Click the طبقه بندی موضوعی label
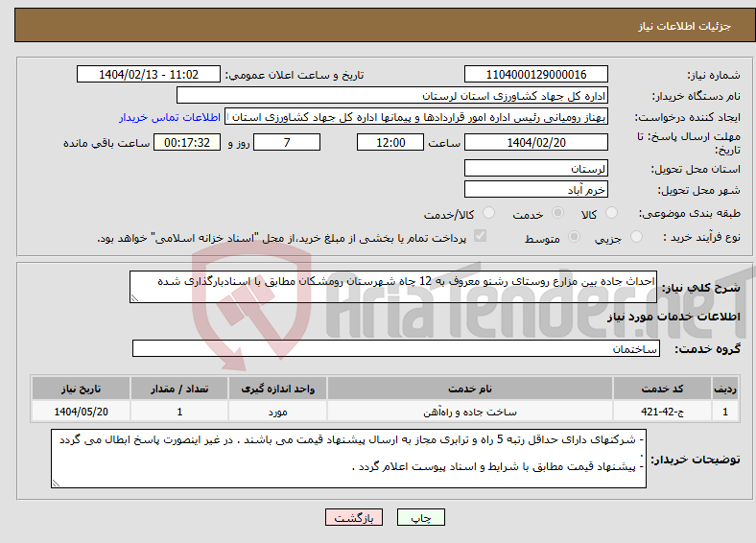Viewport: 756px width, 543px height. click(690, 213)
